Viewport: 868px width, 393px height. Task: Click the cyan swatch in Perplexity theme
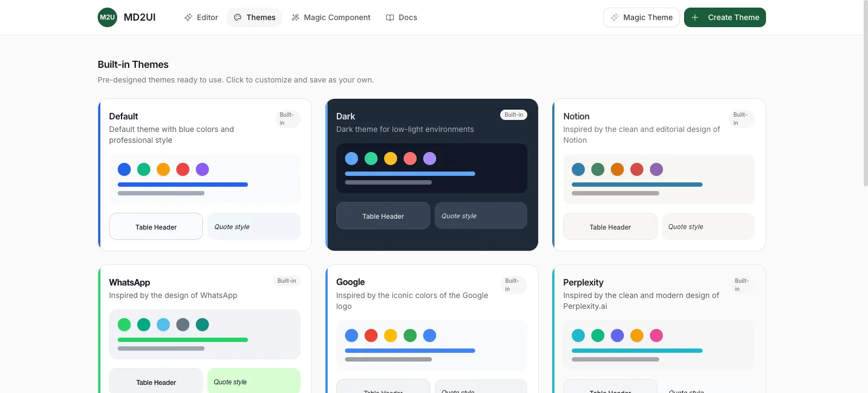[x=578, y=335]
